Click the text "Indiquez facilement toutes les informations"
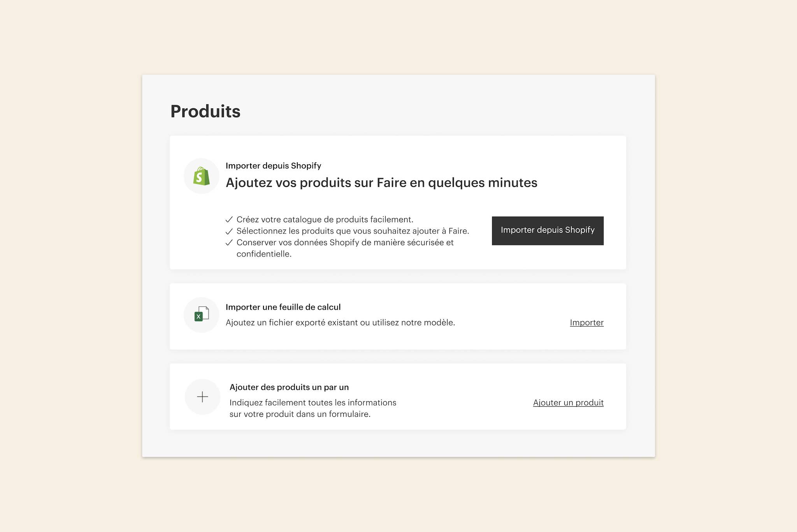Screen dimensions: 797x532 point(313,403)
